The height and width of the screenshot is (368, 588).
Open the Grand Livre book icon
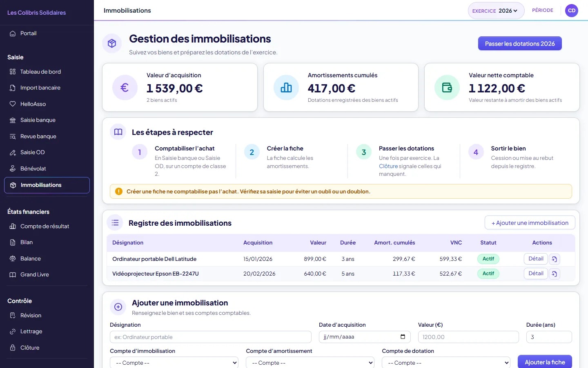coord(13,275)
